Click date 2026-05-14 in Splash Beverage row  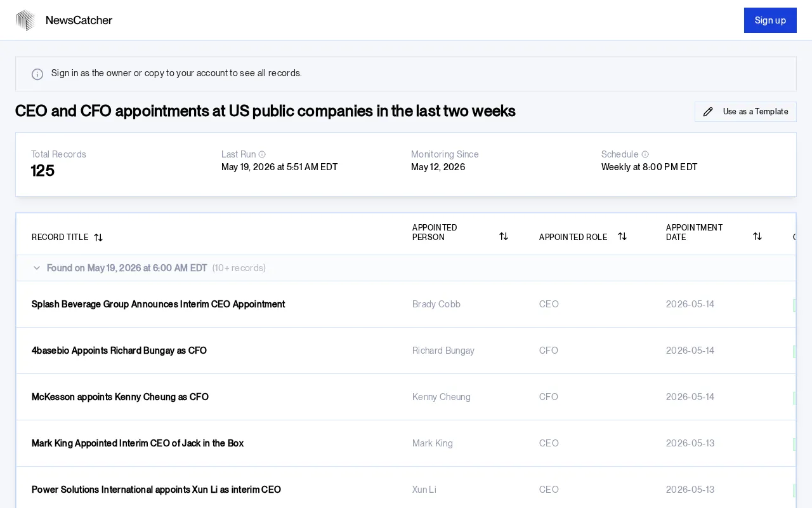690,304
